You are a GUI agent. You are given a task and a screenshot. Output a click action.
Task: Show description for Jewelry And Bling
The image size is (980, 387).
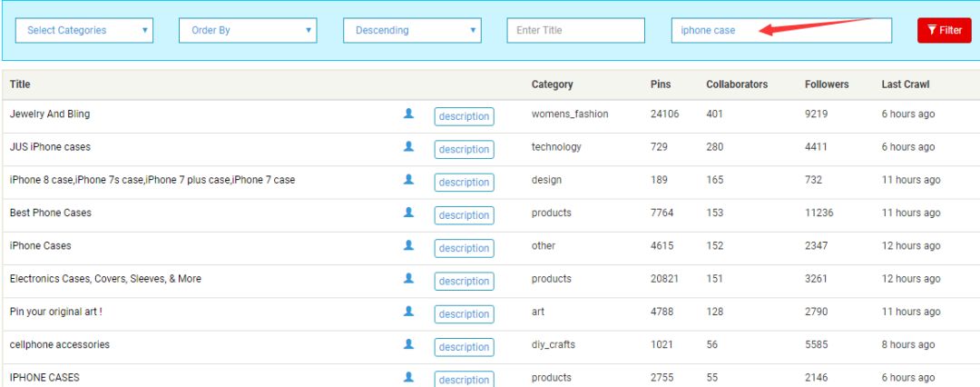tap(465, 116)
